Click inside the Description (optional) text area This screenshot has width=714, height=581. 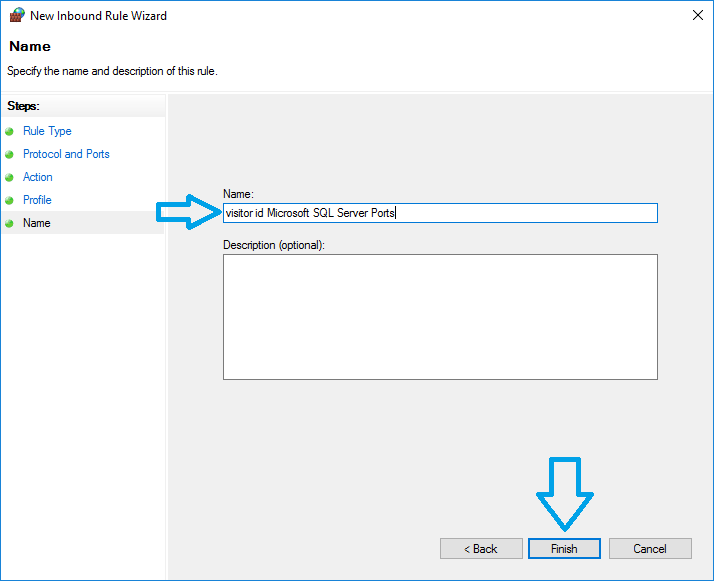click(440, 317)
